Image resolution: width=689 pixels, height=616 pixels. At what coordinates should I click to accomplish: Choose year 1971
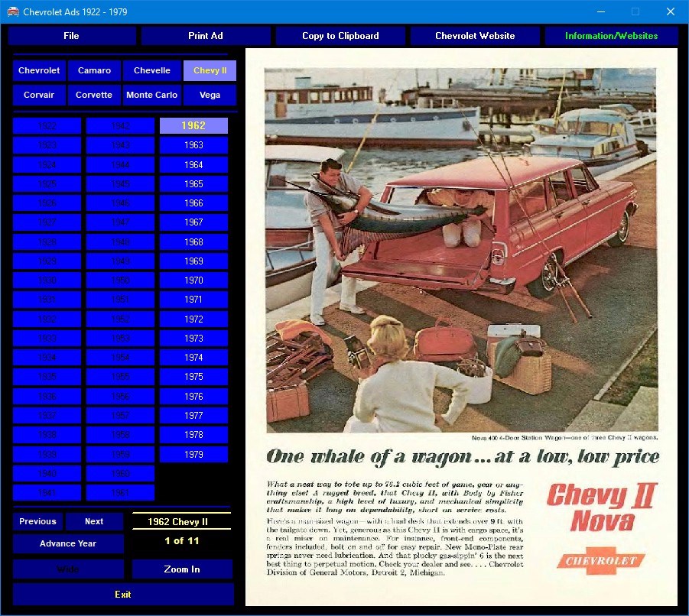coord(193,300)
